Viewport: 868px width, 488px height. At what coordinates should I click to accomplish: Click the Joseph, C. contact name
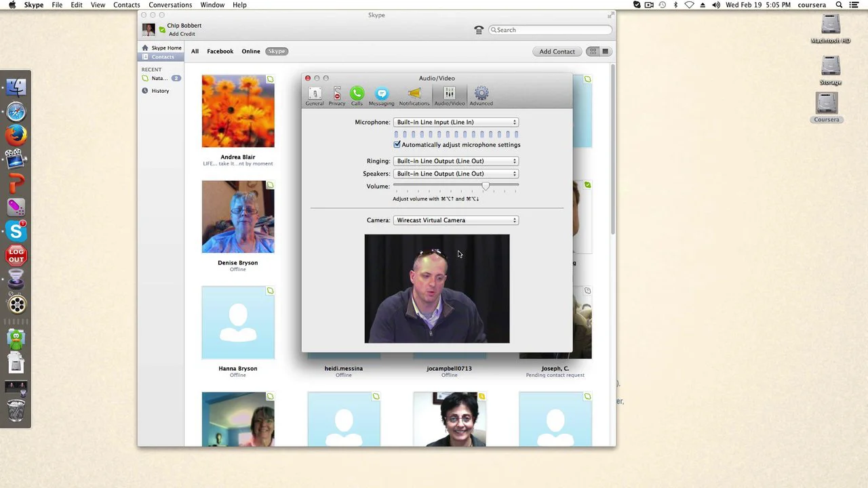tap(555, 369)
